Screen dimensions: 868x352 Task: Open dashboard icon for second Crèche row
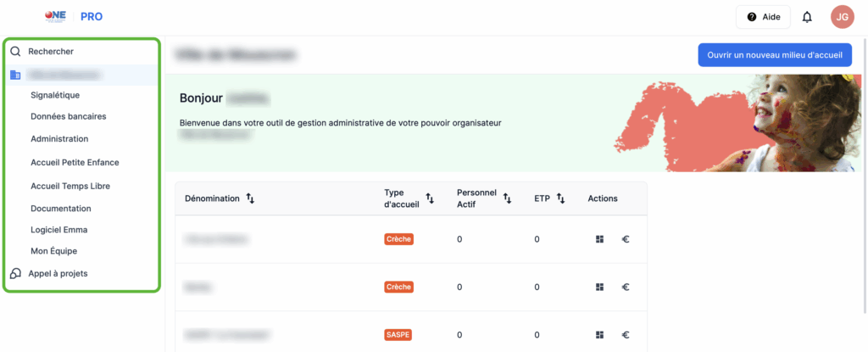click(x=600, y=287)
